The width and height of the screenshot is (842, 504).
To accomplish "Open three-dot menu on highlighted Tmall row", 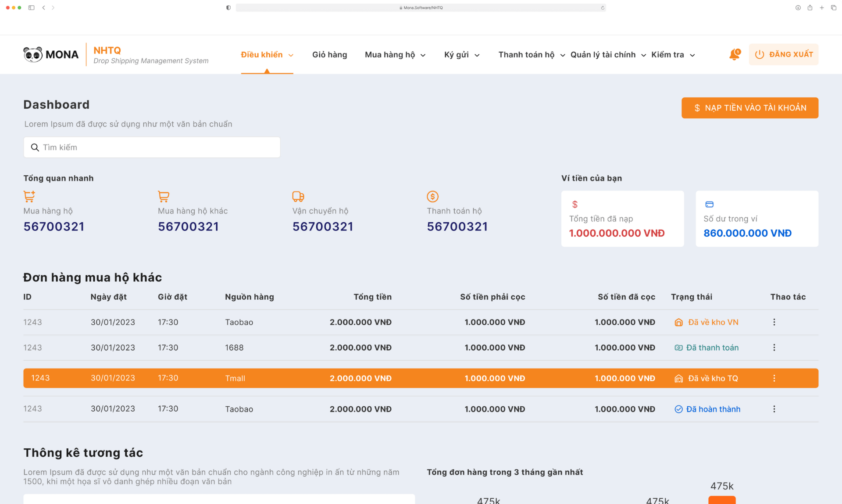I will 774,378.
